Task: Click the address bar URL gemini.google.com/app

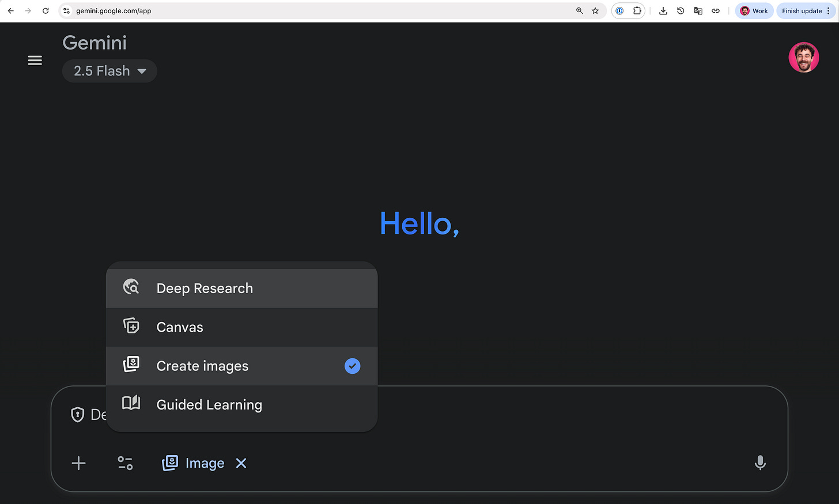Action: click(x=114, y=11)
